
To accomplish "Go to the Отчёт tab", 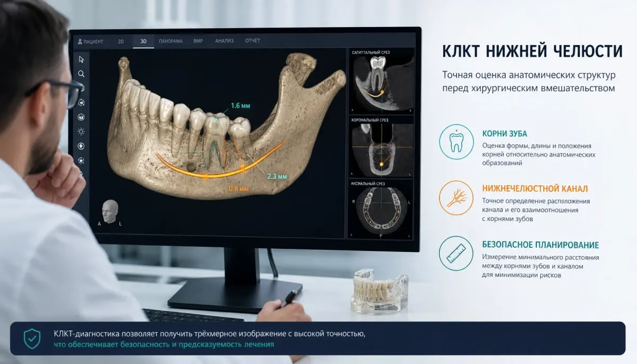I will (x=253, y=41).
